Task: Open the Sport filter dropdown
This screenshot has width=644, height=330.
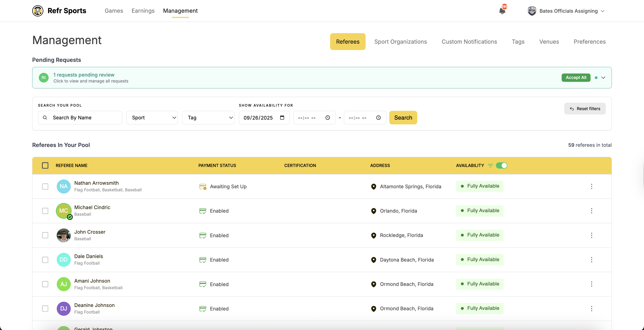Action: click(152, 117)
